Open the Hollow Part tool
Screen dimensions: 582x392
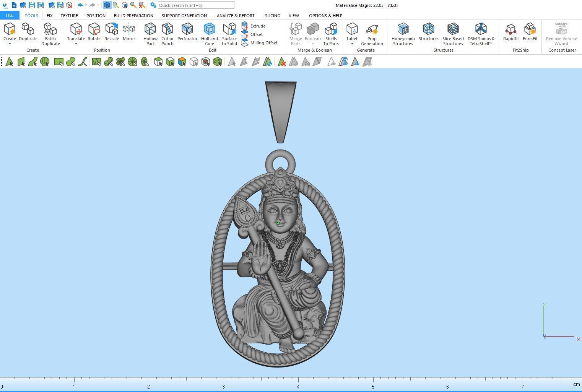(150, 34)
